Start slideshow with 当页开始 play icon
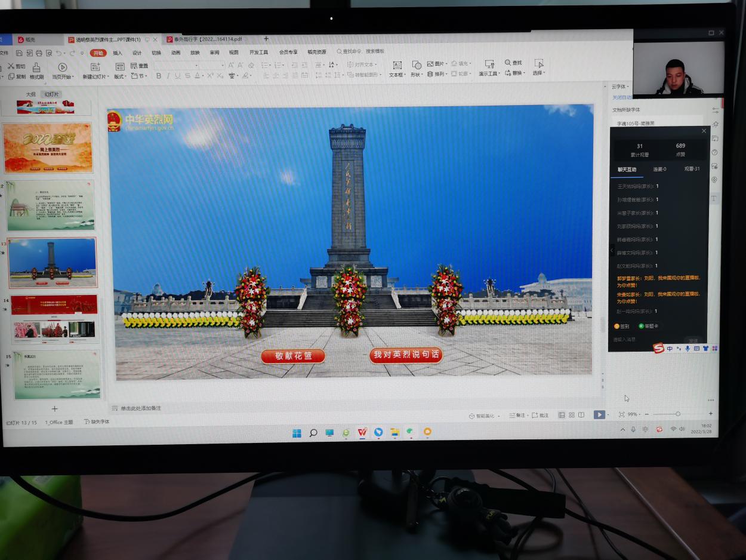 coord(62,67)
